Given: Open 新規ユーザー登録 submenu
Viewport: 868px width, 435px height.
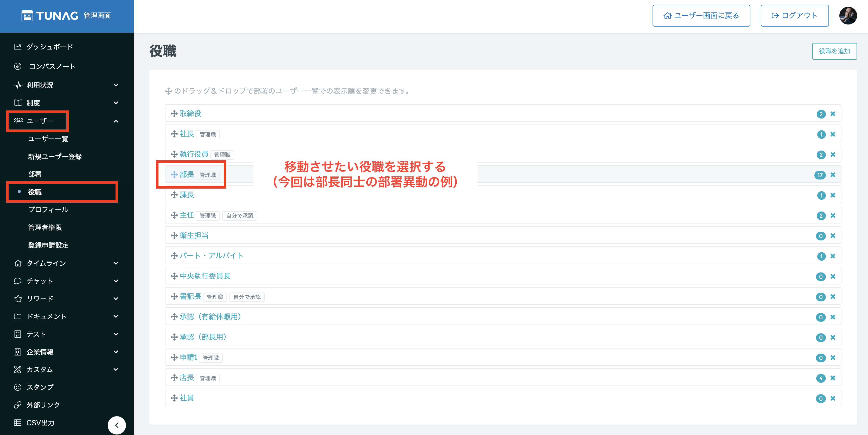Looking at the screenshot, I should 55,157.
